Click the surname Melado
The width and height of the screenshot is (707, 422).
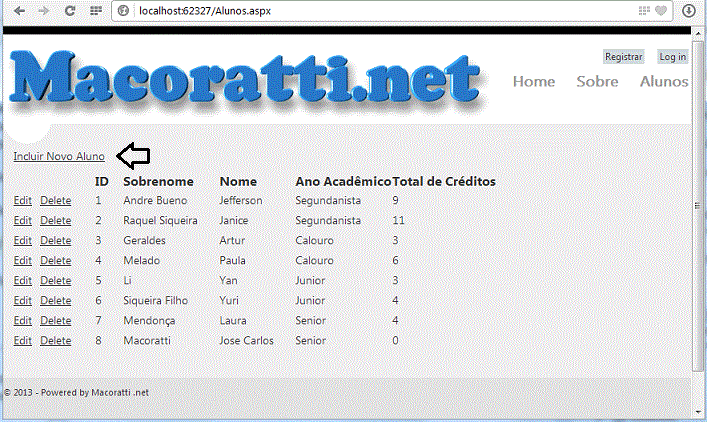click(142, 261)
